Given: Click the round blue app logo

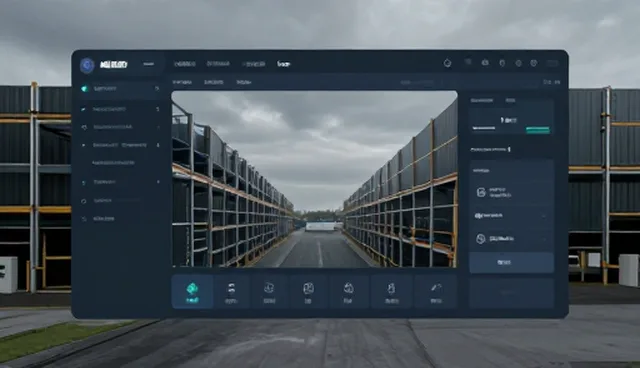Looking at the screenshot, I should (87, 65).
